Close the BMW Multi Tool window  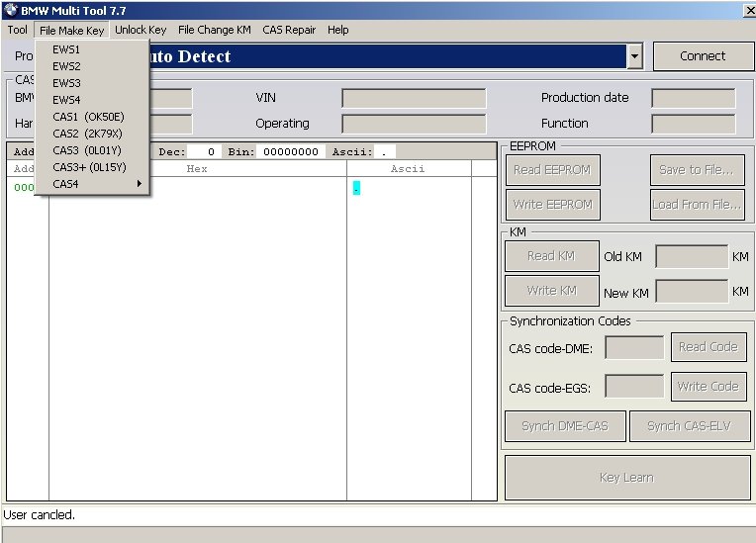747,10
